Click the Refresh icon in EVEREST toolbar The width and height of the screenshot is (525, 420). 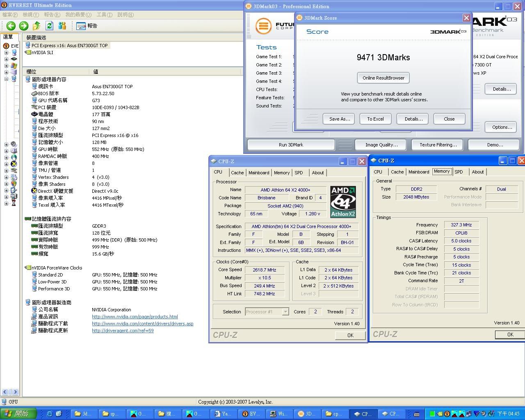pos(50,26)
